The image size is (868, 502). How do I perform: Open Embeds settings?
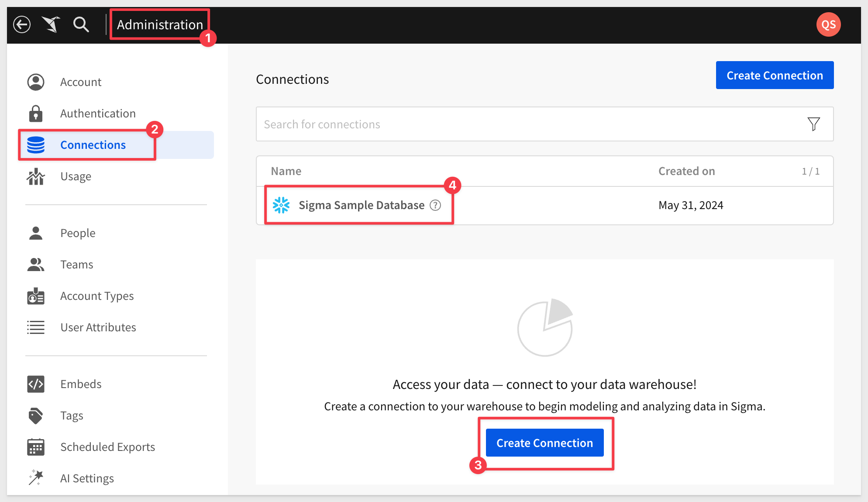click(81, 384)
